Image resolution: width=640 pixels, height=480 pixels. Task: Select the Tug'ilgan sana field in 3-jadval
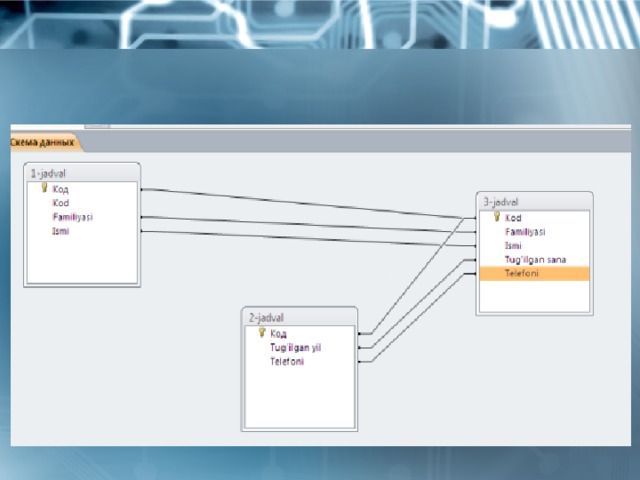point(535,259)
